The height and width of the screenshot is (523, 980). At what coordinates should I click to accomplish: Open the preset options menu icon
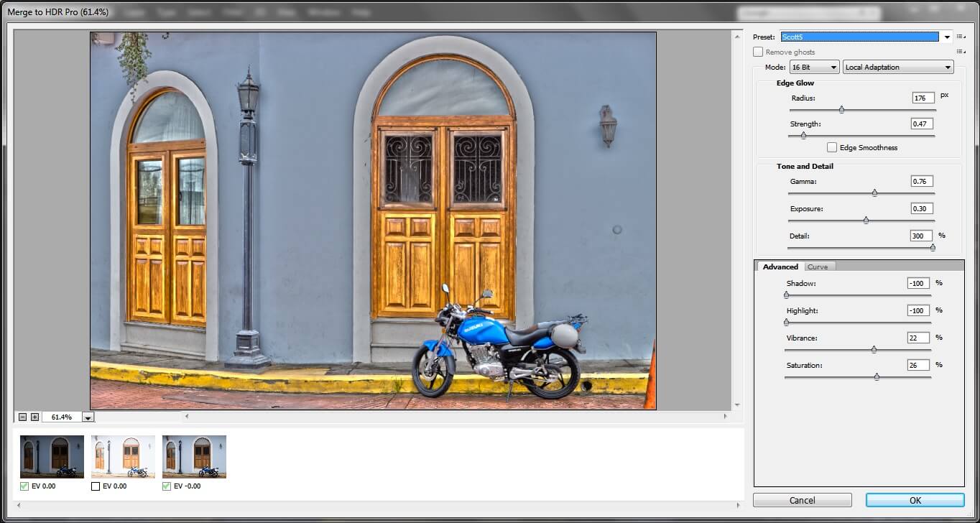click(x=961, y=37)
